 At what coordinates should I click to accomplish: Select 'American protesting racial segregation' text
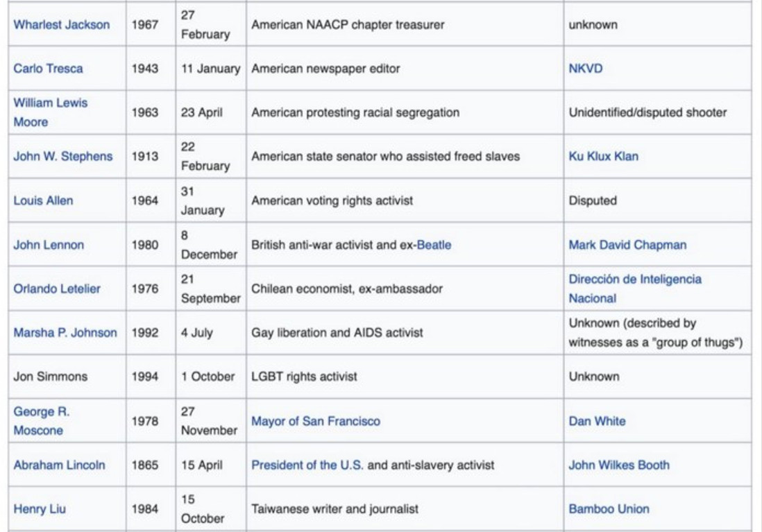pos(355,112)
